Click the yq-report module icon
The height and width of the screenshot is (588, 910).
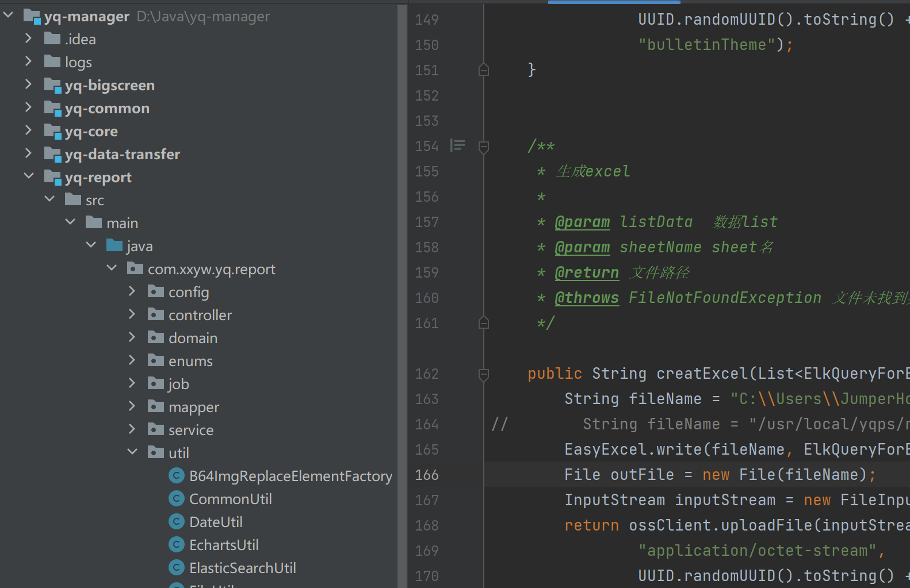click(53, 178)
